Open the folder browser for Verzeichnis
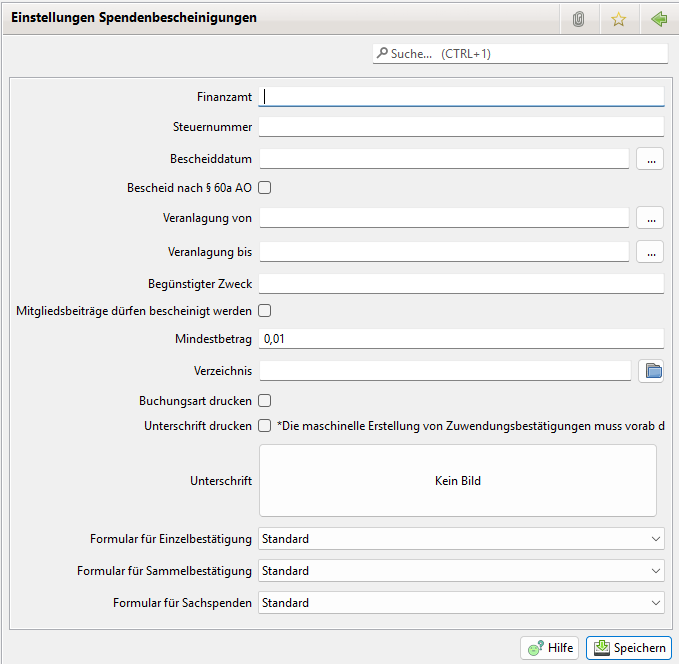Screen dimensions: 679x664 tap(651, 371)
